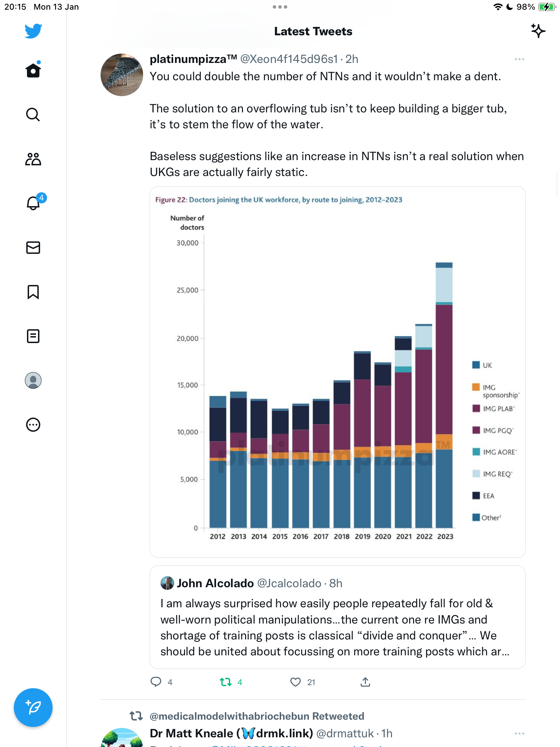
Task: Open the More circle icon in sidebar
Action: click(x=33, y=425)
